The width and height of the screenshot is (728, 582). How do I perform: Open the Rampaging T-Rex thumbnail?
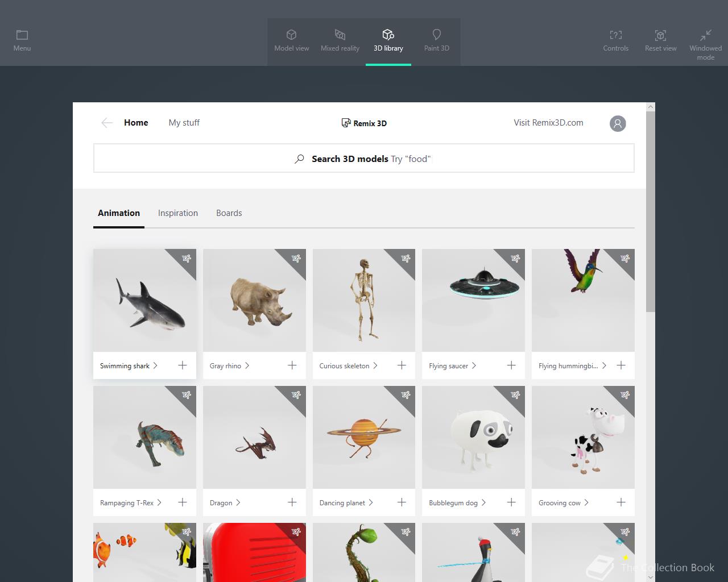point(144,437)
